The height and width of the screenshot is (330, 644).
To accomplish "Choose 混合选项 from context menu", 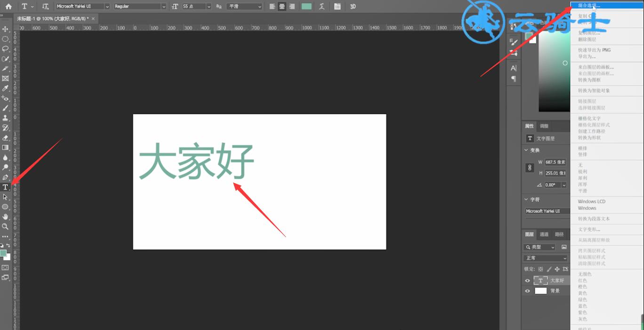I will (x=606, y=6).
